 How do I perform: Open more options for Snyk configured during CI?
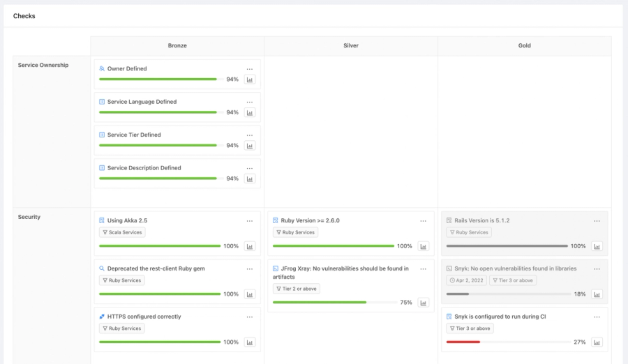597,317
